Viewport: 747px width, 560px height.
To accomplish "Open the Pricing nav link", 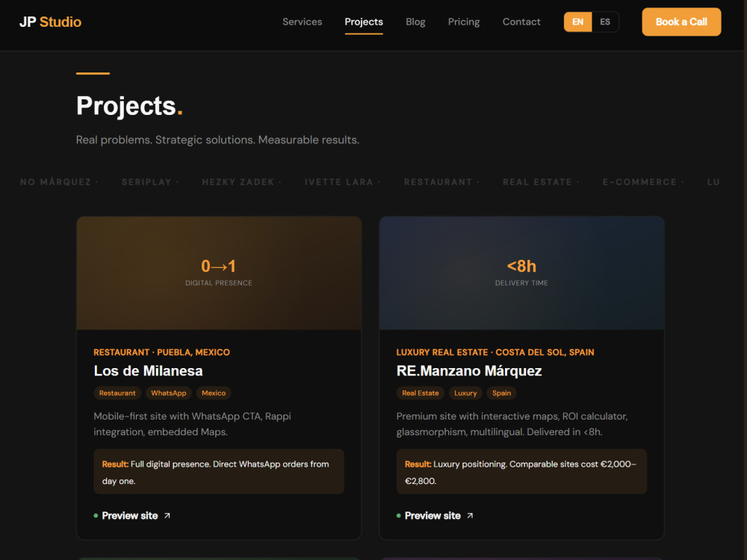I will (464, 22).
